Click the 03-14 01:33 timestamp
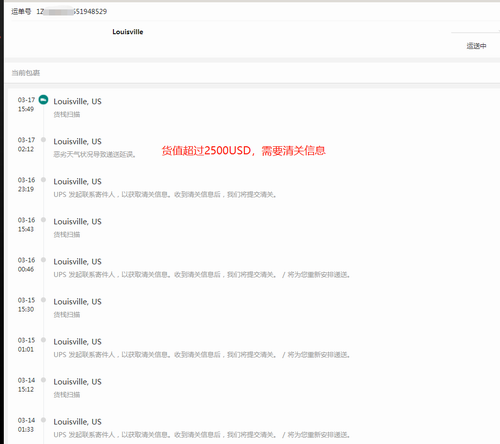 (x=26, y=425)
